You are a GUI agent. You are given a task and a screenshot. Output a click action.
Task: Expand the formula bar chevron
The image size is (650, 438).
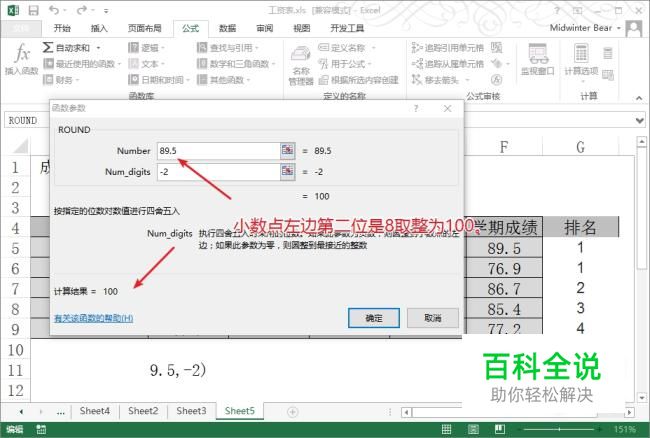pyautogui.click(x=640, y=121)
